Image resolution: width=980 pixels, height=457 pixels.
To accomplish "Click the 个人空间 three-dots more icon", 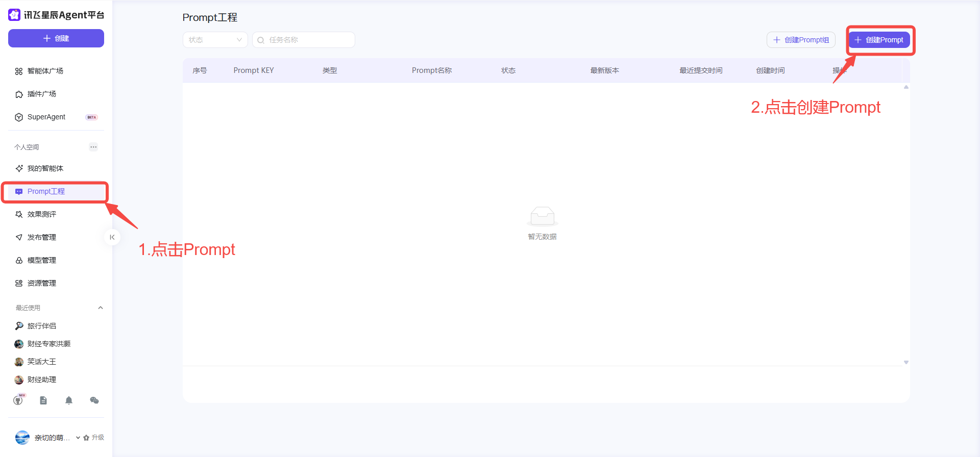I will [x=93, y=147].
